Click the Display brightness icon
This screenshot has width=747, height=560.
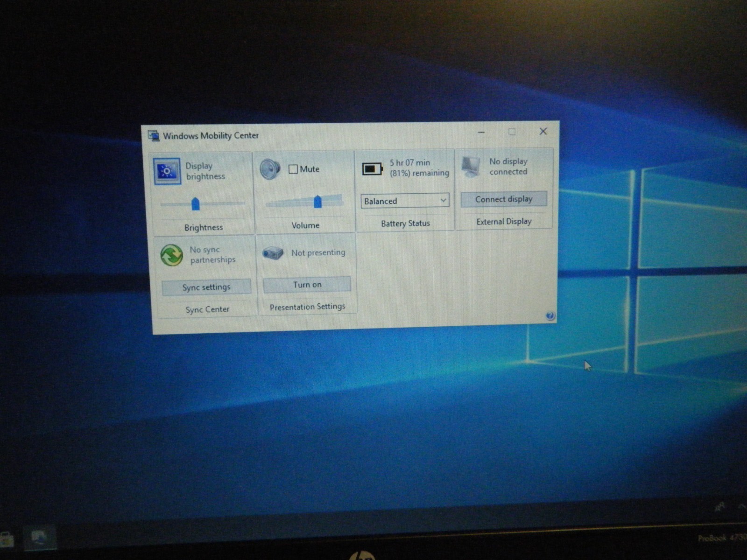[167, 171]
